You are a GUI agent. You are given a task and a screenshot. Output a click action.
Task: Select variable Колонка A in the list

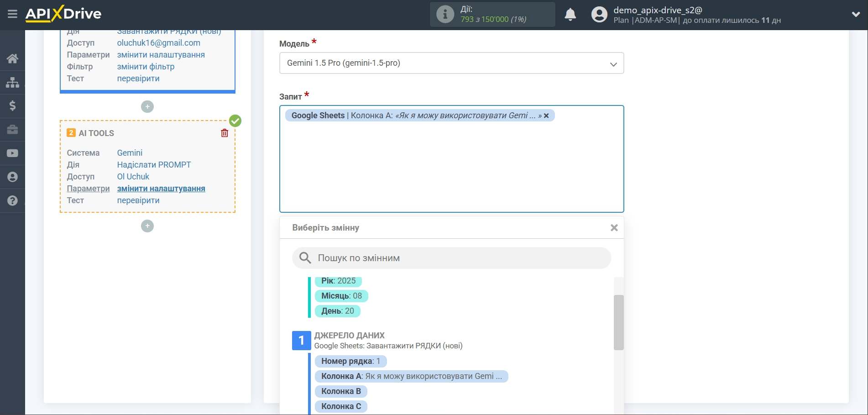click(411, 376)
